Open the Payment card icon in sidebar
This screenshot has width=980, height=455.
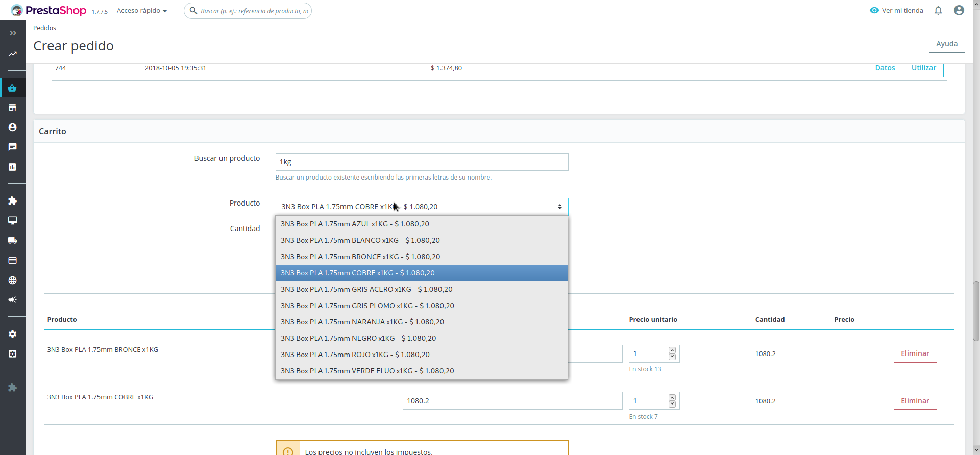tap(13, 260)
